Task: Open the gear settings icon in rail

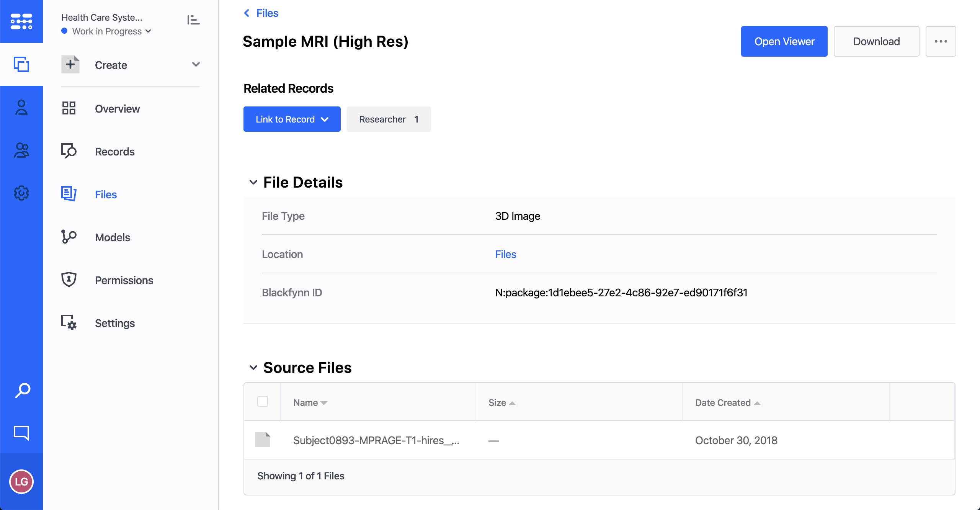Action: (x=21, y=193)
